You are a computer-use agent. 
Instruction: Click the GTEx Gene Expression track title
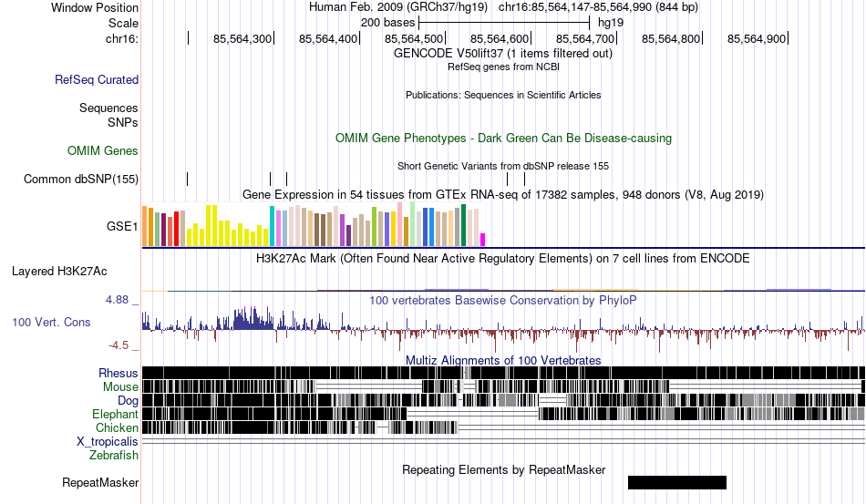(x=503, y=195)
